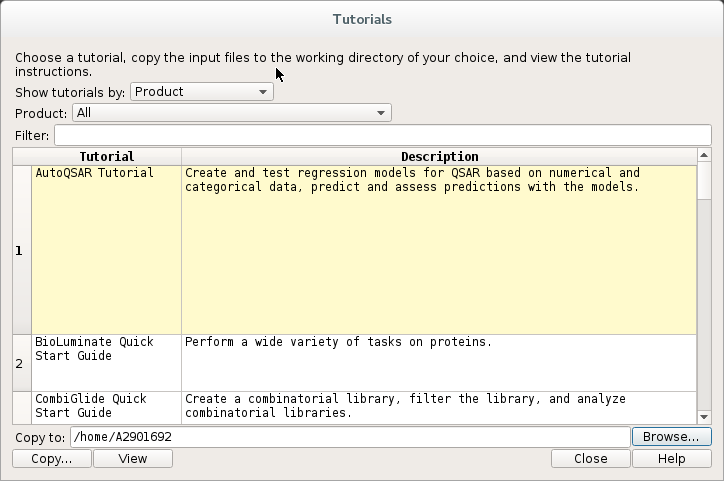Choose the CombiGlide Quick Start Guide entry
Screen dimensions: 724x481
click(x=106, y=406)
